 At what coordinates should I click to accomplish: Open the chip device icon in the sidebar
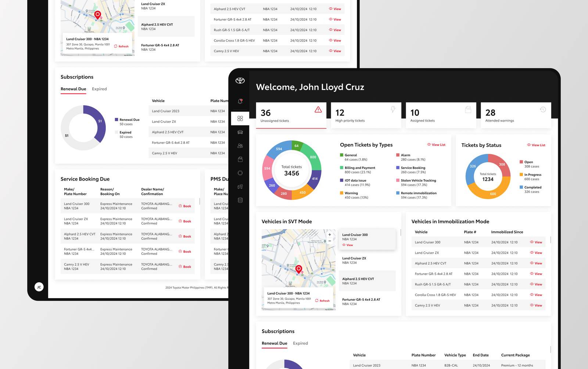pos(240,173)
